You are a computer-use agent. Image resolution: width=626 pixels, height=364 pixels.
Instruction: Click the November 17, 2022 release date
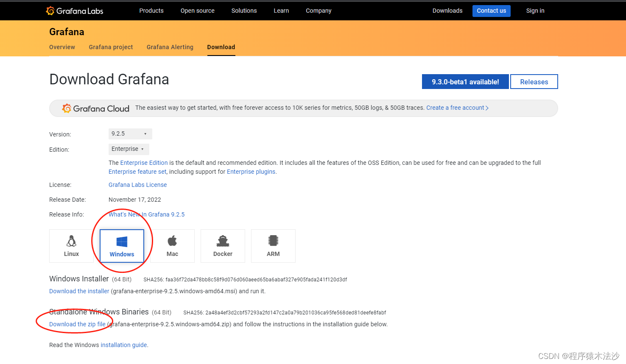click(x=135, y=200)
